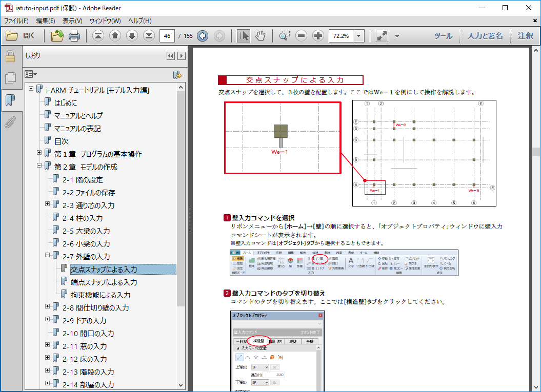Go to the first page
The image size is (541, 392).
[98, 36]
